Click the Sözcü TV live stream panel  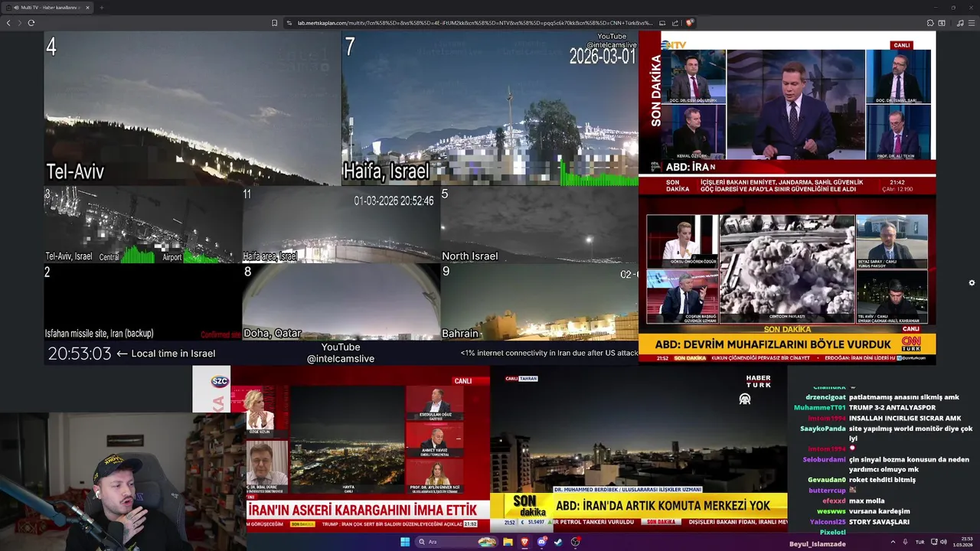341,448
